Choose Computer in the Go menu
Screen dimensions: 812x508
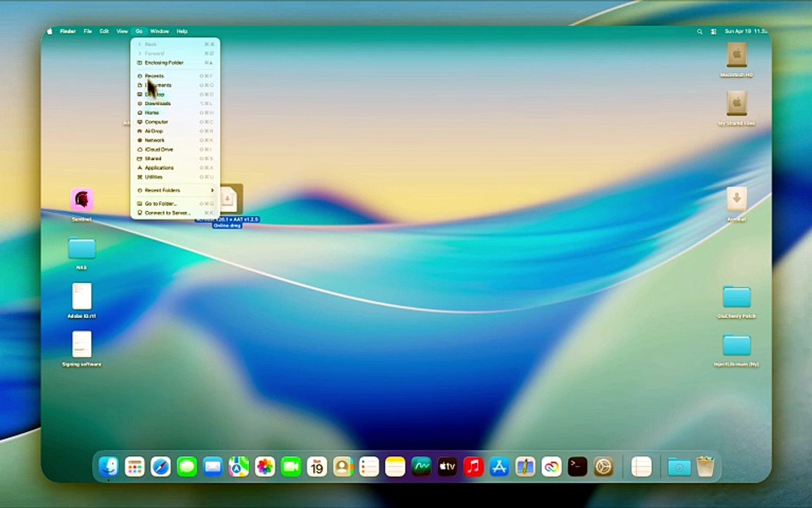coord(175,122)
